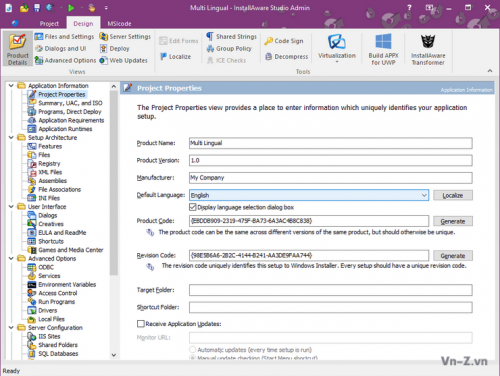
Task: Click the Target Folder field
Action: click(330, 290)
